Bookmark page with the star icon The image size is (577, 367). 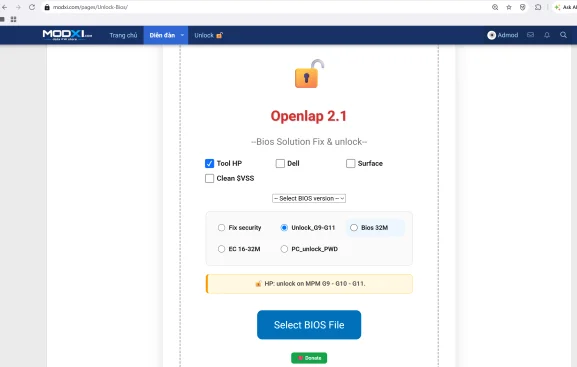(509, 7)
